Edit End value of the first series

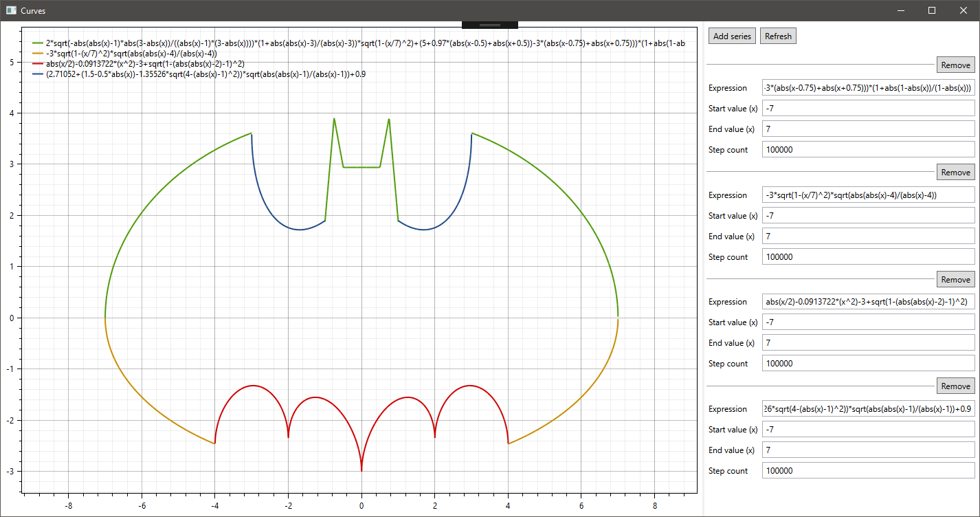(x=869, y=129)
